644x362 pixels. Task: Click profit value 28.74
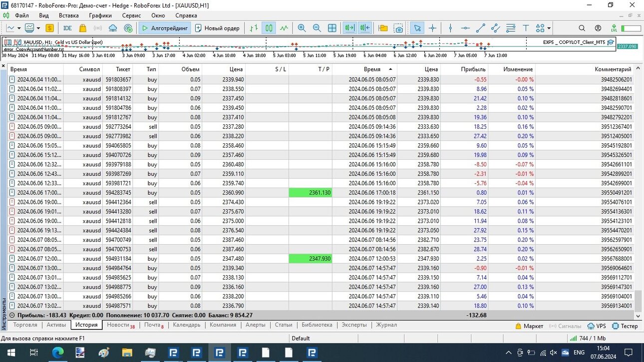[x=479, y=249]
